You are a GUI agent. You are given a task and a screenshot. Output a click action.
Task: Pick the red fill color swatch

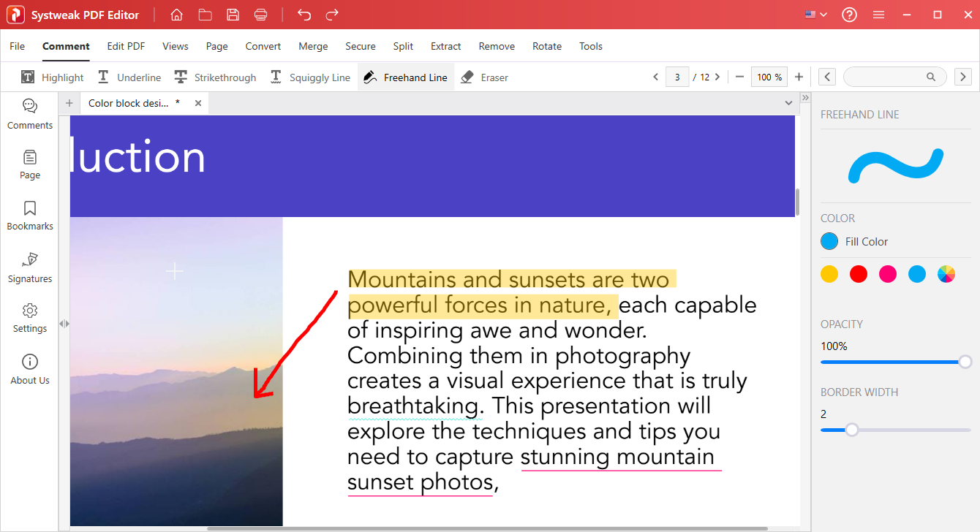click(859, 273)
